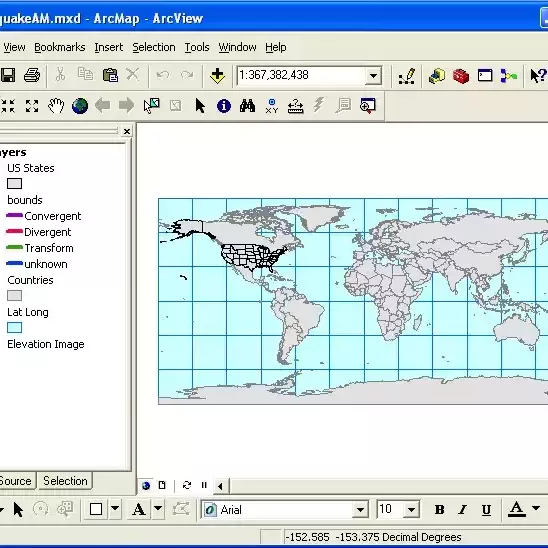This screenshot has width=548, height=548.
Task: Open the View menu
Action: (x=14, y=47)
